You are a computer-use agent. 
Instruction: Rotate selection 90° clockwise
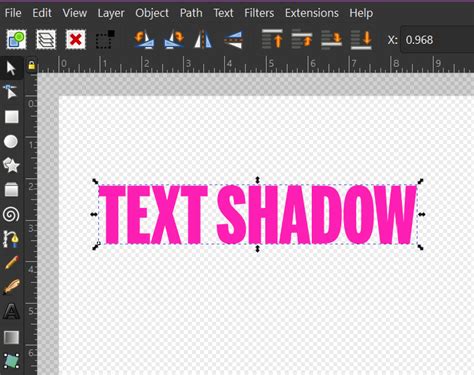tap(174, 40)
